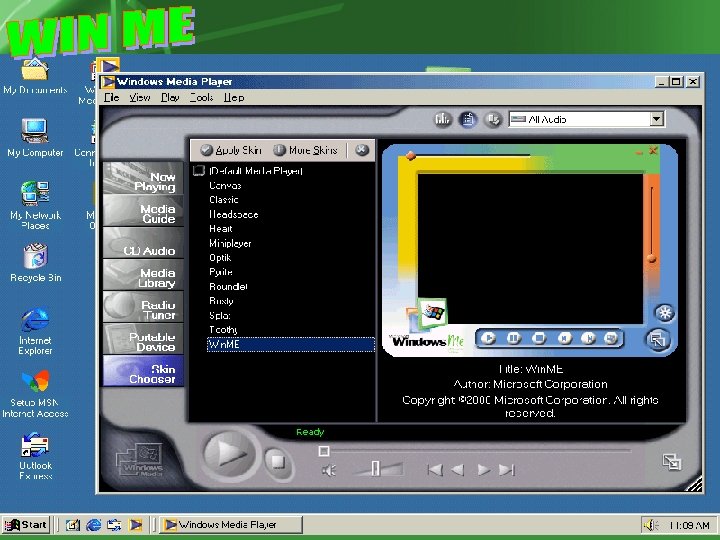Select the Optik skin

[x=220, y=258]
